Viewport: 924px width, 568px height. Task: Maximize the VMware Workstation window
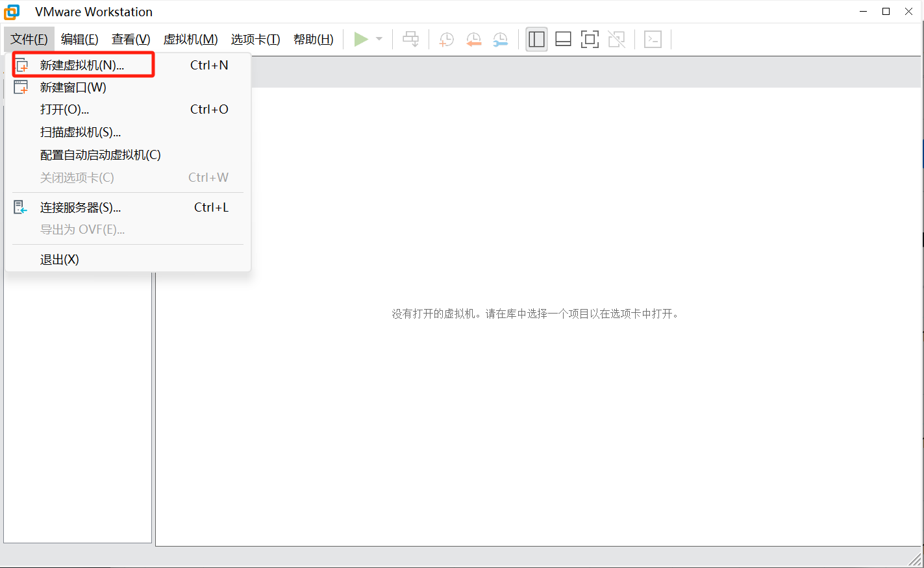pyautogui.click(x=886, y=12)
